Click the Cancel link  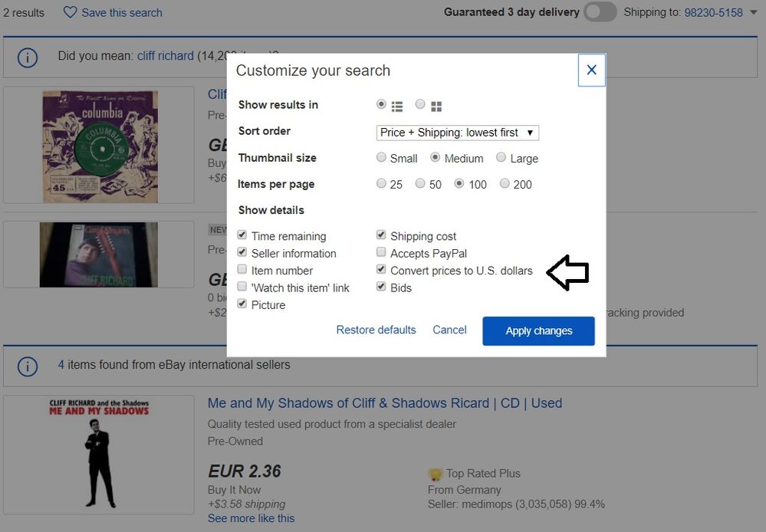pos(449,330)
